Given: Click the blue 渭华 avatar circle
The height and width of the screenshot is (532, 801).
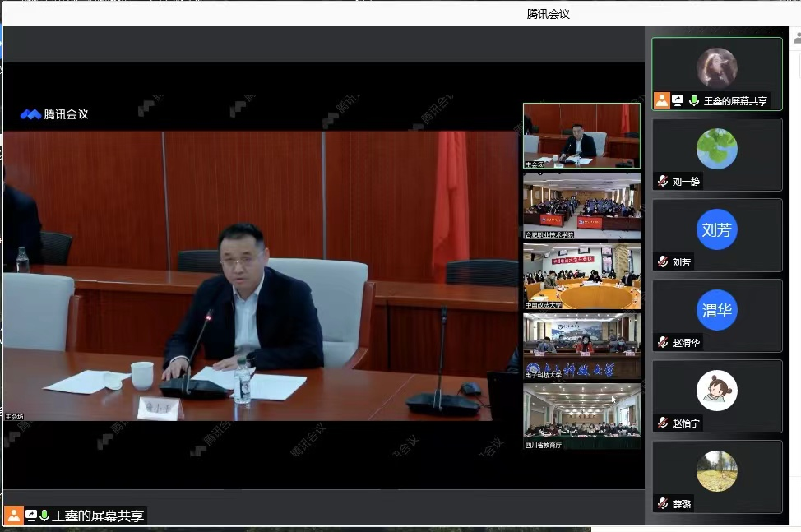Looking at the screenshot, I should pyautogui.click(x=716, y=310).
